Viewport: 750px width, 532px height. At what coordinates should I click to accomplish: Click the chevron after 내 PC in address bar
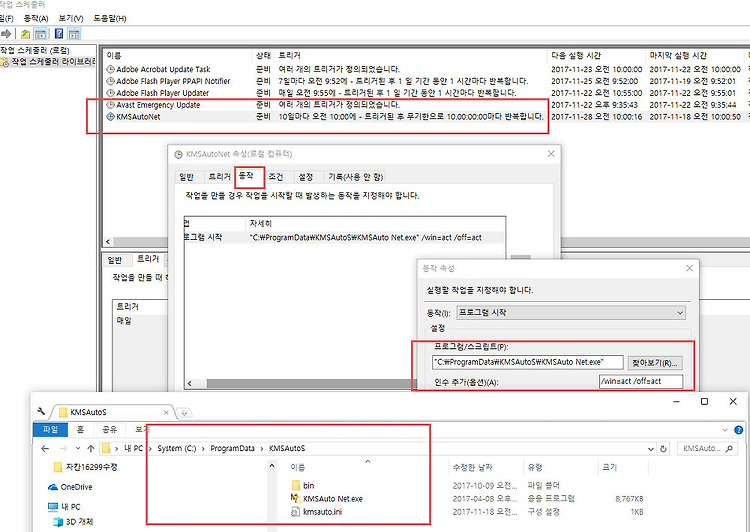pyautogui.click(x=150, y=449)
